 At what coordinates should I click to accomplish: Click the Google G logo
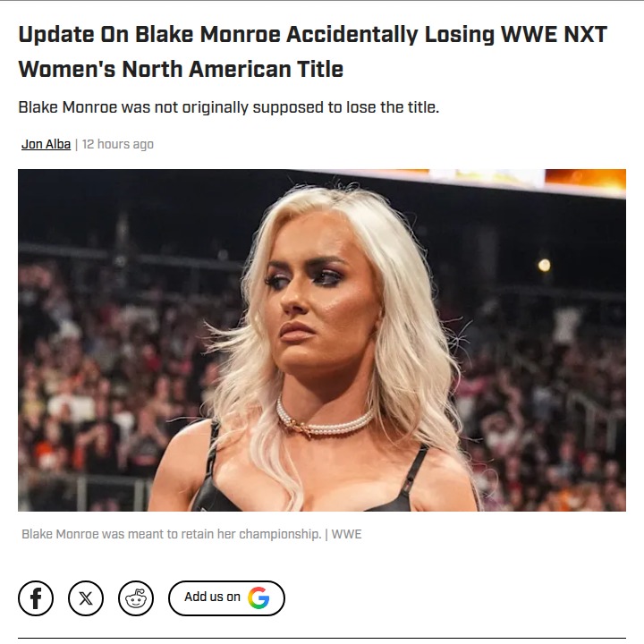point(258,597)
